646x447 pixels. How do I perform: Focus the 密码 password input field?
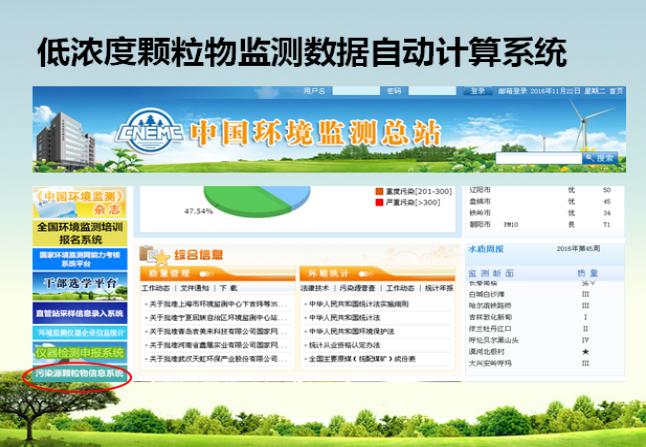(432, 91)
